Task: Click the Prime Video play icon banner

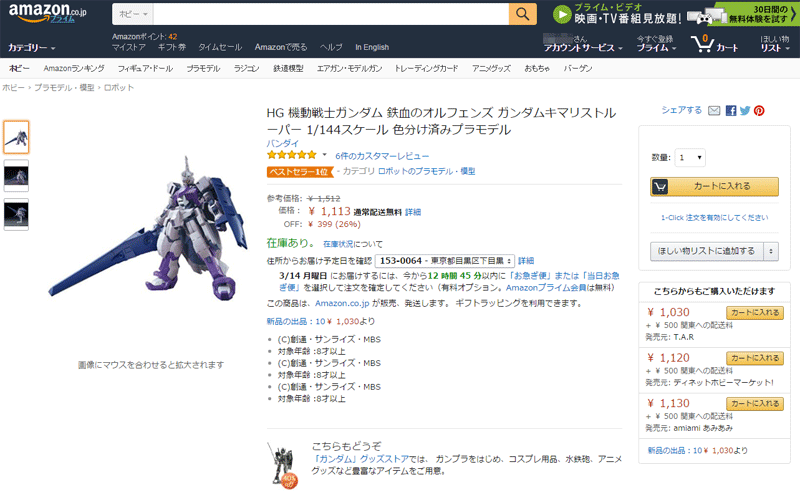Action: coord(617,14)
